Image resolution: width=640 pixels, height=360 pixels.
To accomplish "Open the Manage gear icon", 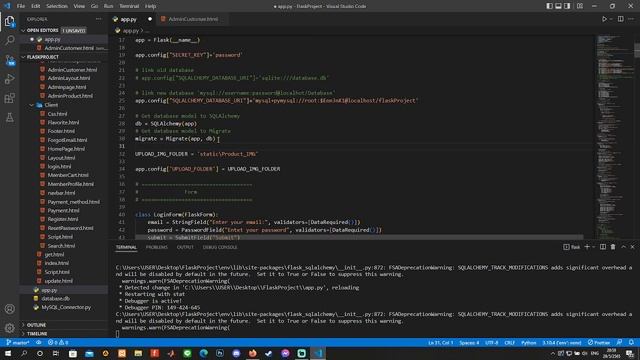I will 9,328.
